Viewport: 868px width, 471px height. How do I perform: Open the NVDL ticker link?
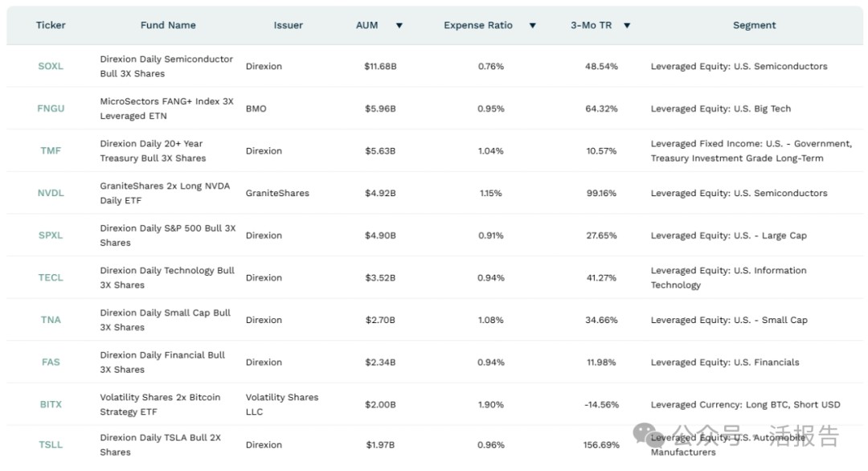(51, 194)
